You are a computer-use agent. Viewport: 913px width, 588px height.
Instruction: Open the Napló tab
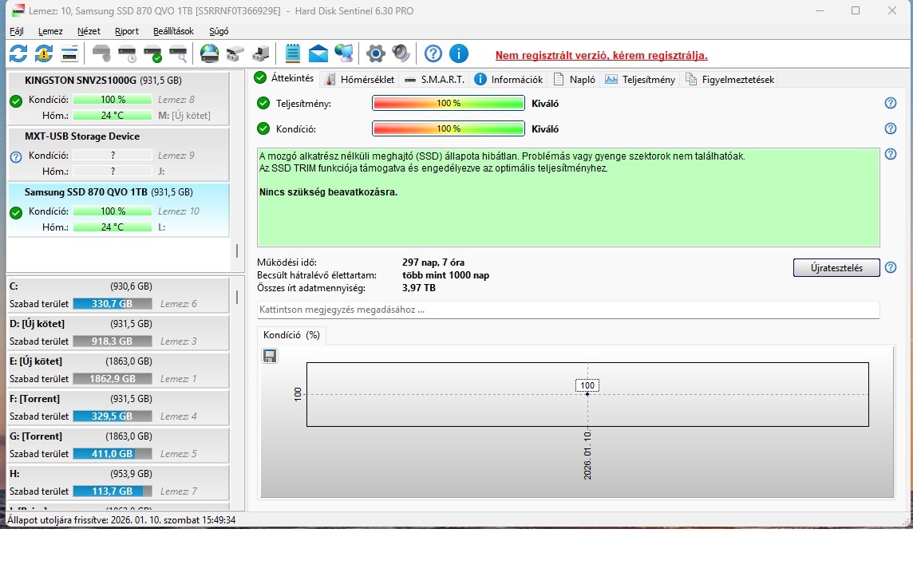pyautogui.click(x=575, y=80)
